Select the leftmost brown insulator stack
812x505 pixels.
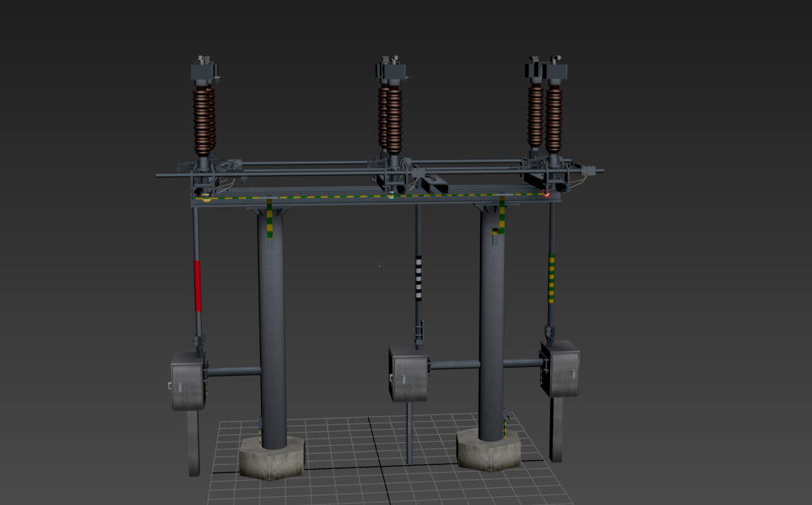pos(204,121)
